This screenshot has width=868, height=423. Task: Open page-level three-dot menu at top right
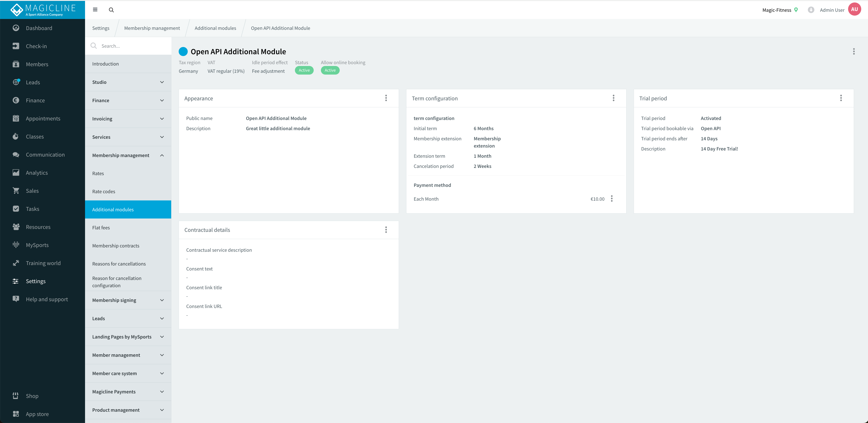pos(854,51)
